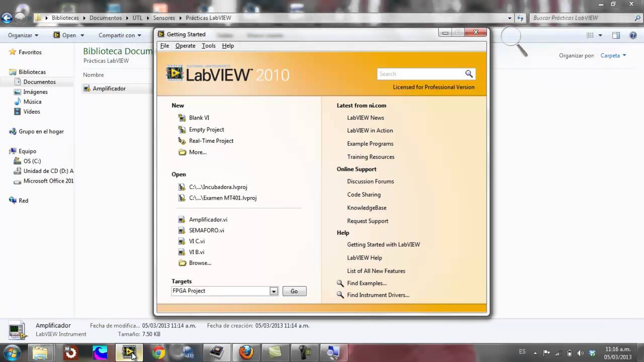644x362 pixels.
Task: Open the Code Sharing link
Action: click(x=364, y=195)
